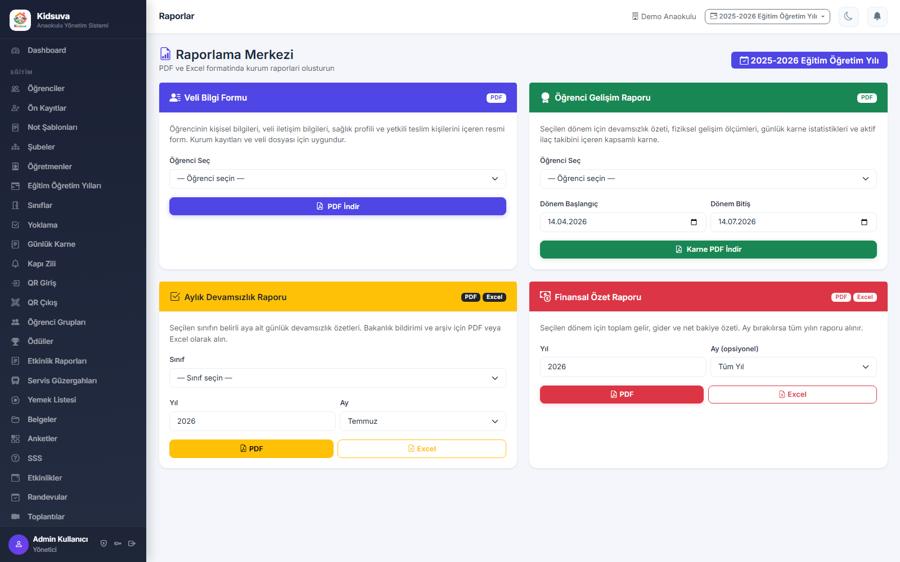Click Admin Kullanıcı avatar icon
This screenshot has height=562, width=900.
[18, 544]
